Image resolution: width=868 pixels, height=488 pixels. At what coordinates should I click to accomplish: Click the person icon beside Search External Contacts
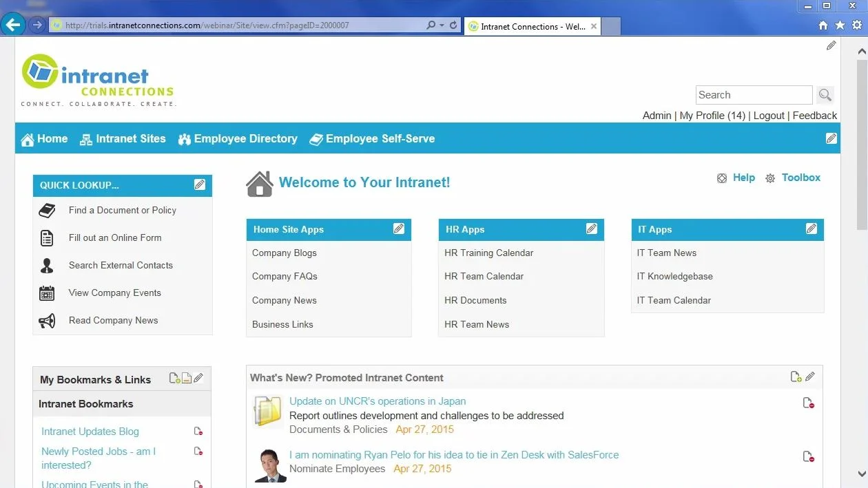click(x=47, y=265)
